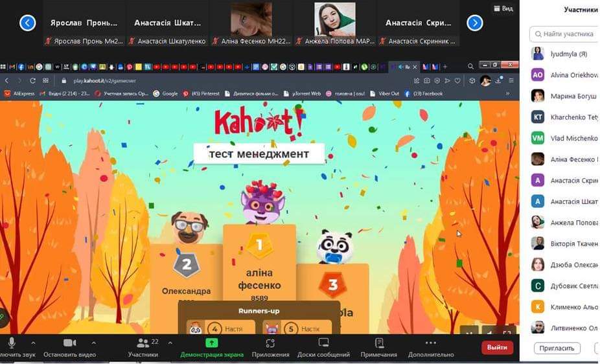The image size is (600, 364).
Task: Select participant Vlad Mischenko
Action: pyautogui.click(x=565, y=138)
